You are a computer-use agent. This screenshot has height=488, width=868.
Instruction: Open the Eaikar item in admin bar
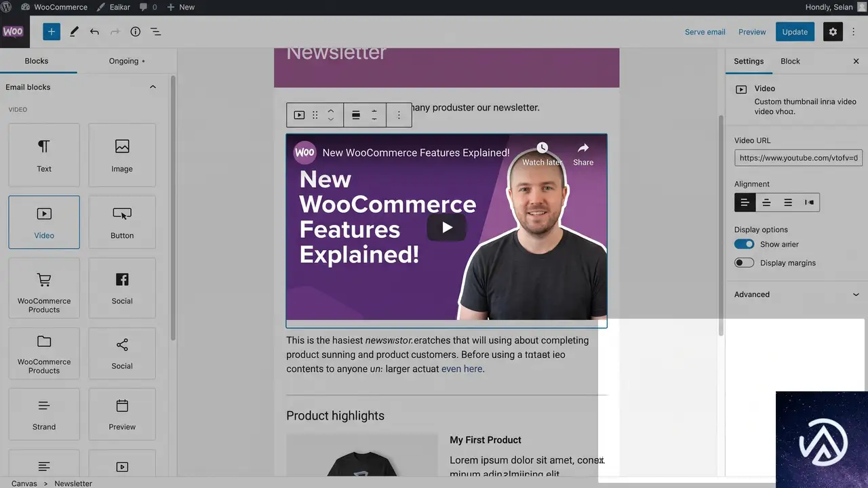tap(113, 7)
